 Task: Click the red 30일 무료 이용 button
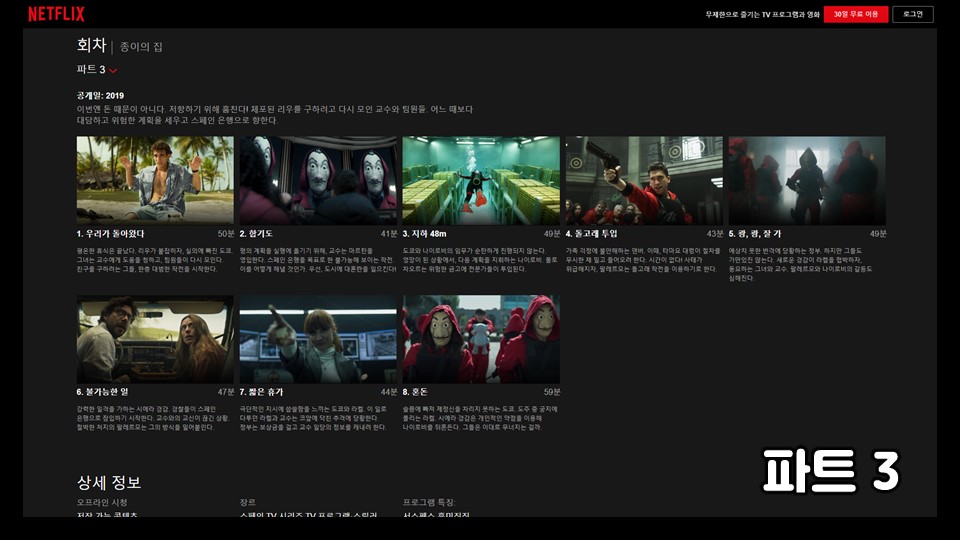[x=855, y=14]
